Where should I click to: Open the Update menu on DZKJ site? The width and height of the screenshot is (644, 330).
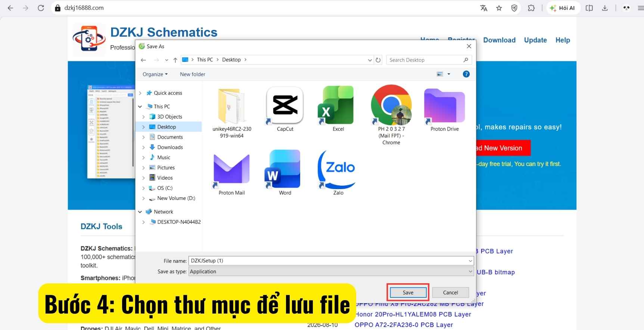(x=535, y=40)
